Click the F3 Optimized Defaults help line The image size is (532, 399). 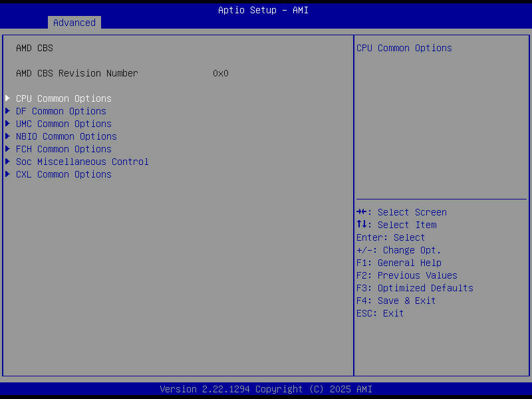[x=414, y=287]
